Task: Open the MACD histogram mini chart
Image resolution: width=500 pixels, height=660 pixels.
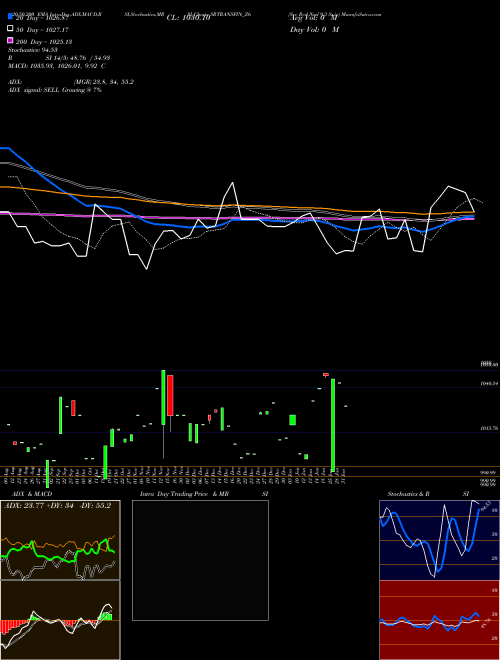Action: click(60, 620)
